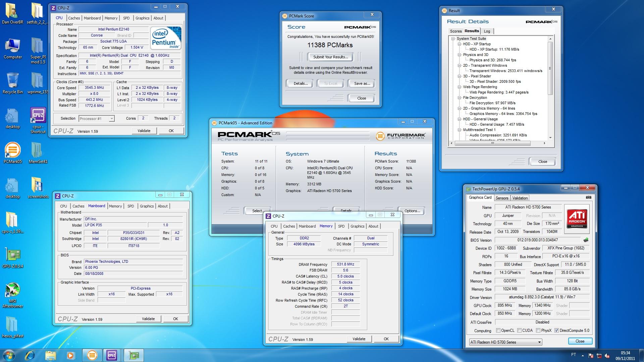Open Log tab in Result Details

[487, 31]
